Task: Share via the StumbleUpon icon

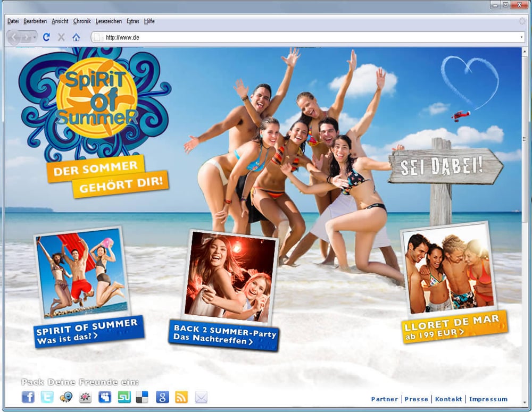Action: [124, 397]
